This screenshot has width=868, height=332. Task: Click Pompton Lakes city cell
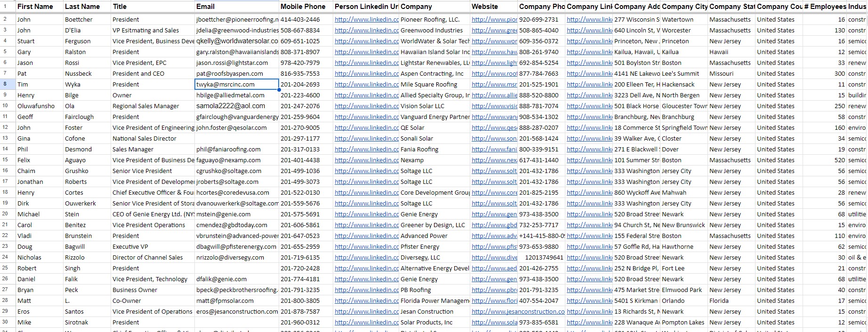coord(684,322)
